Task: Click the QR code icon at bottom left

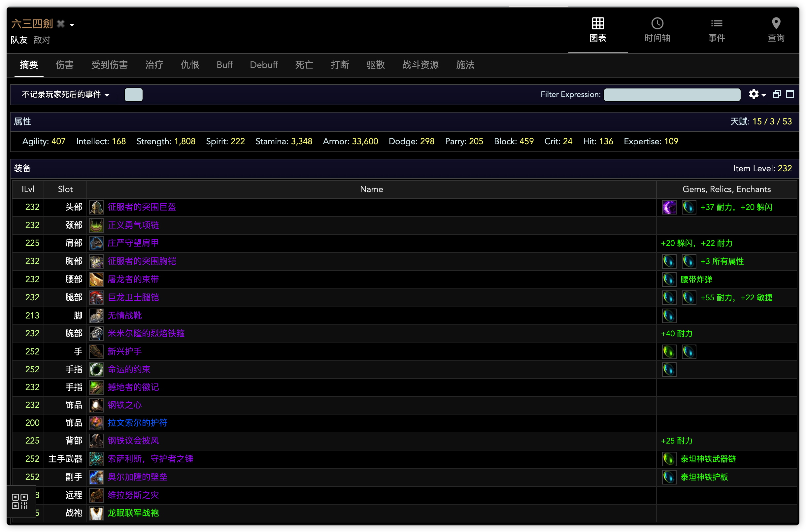Action: click(x=20, y=501)
